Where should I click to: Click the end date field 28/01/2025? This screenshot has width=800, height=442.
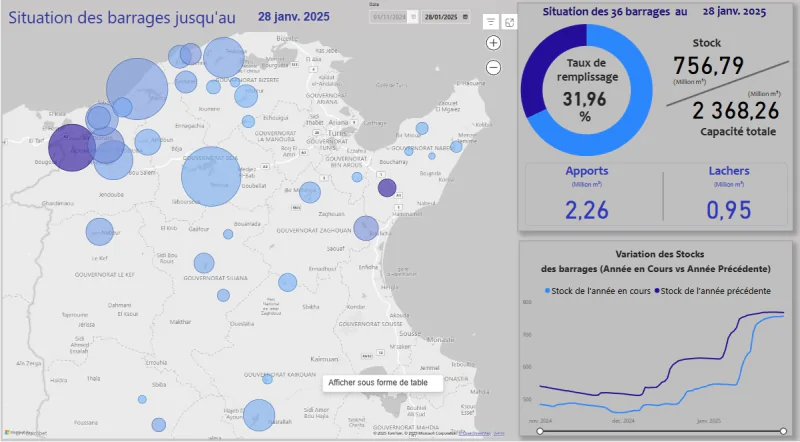(x=441, y=17)
